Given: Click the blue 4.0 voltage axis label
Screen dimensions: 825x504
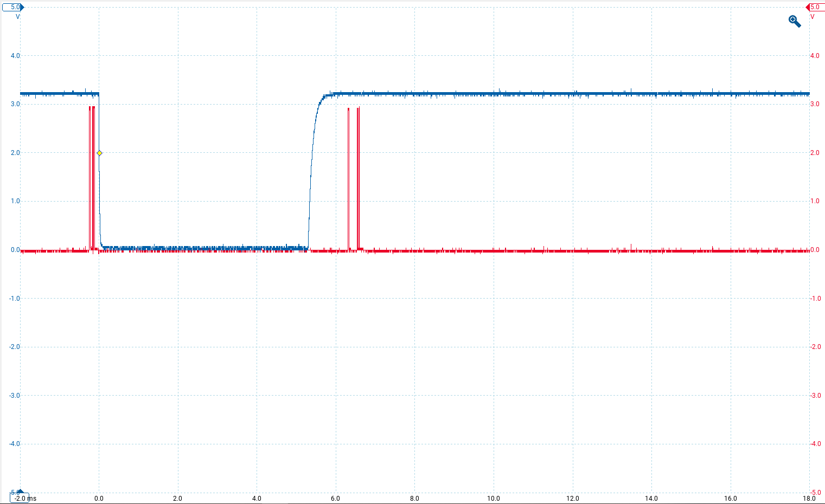Looking at the screenshot, I should click(15, 56).
